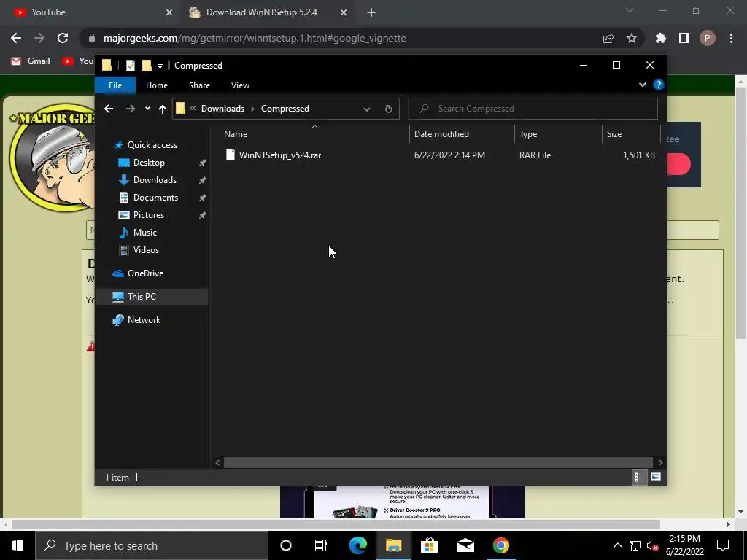
Task: Open Customize Quick Access Toolbar dropdown
Action: (x=160, y=66)
